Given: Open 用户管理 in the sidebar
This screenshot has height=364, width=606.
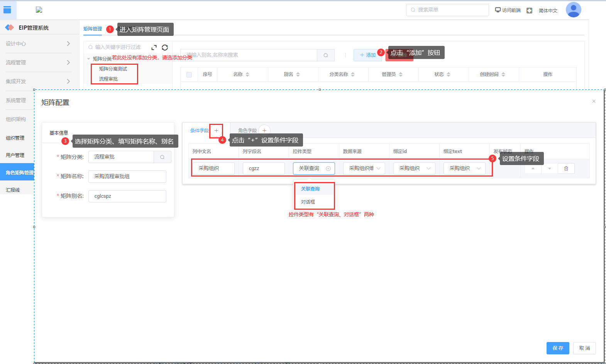Looking at the screenshot, I should [15, 155].
